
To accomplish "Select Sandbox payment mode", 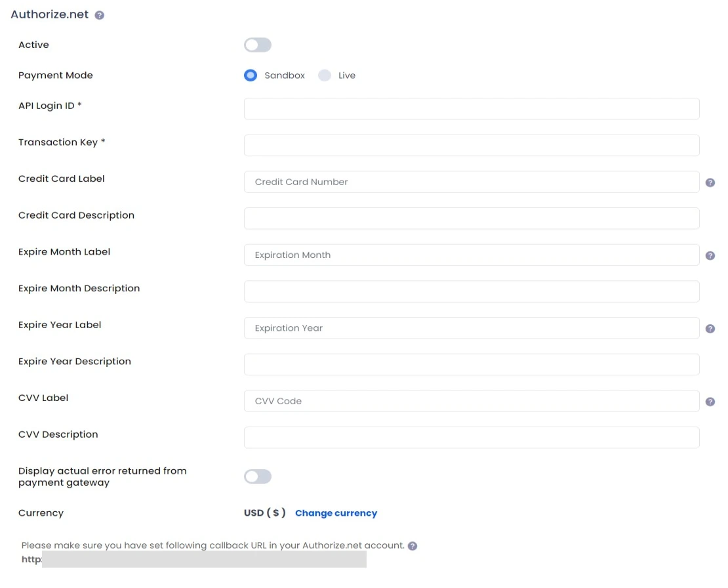I will coord(251,75).
